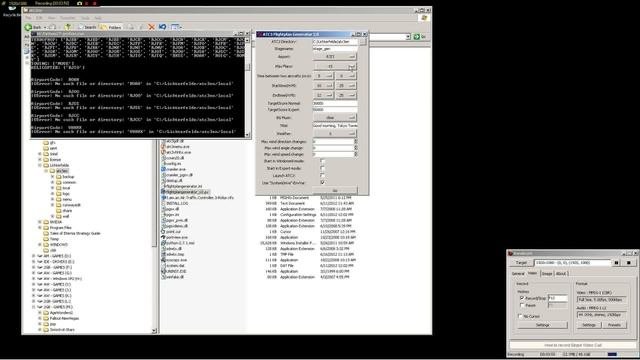Screen dimensions: 640x360
Task: Open first time-between-aircrafts dropdown
Action: [x=323, y=76]
